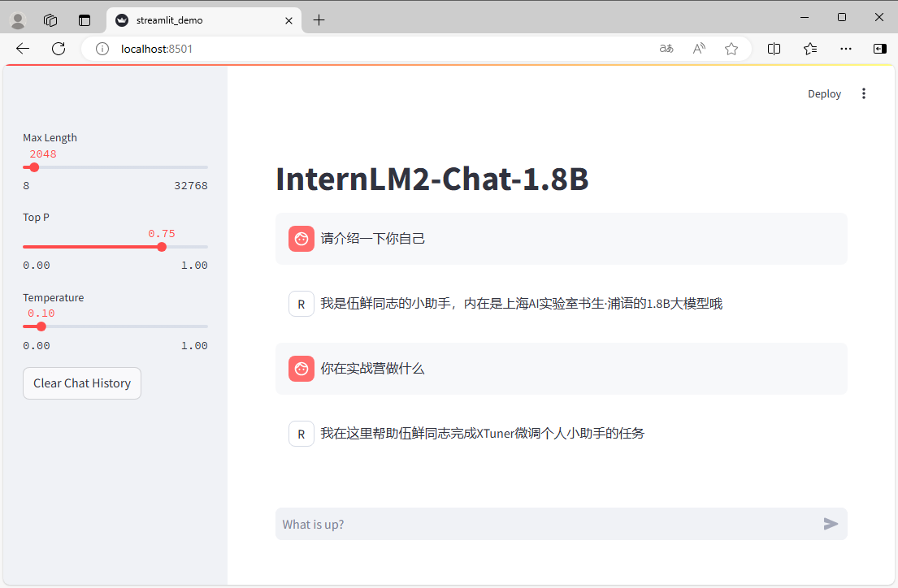Activate the read aloud icon

699,49
